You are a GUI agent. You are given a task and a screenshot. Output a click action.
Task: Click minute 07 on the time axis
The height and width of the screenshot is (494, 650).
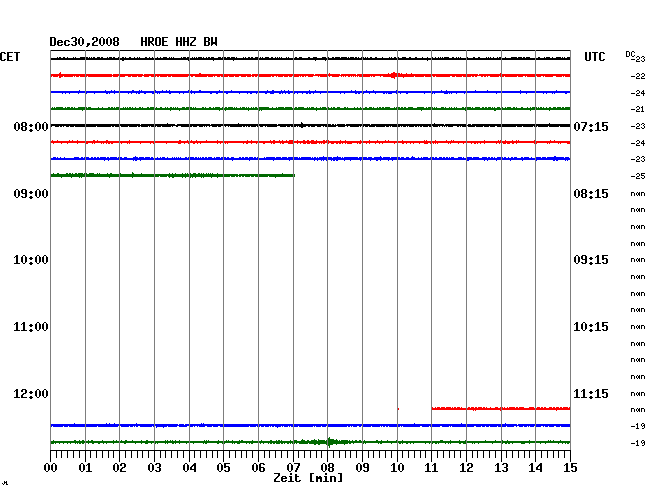coord(293,468)
